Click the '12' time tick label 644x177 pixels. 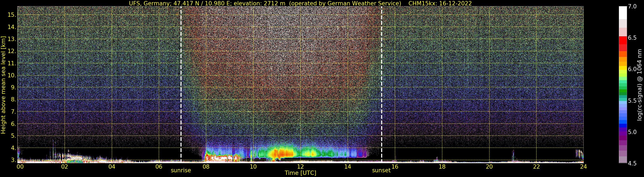pyautogui.click(x=300, y=166)
